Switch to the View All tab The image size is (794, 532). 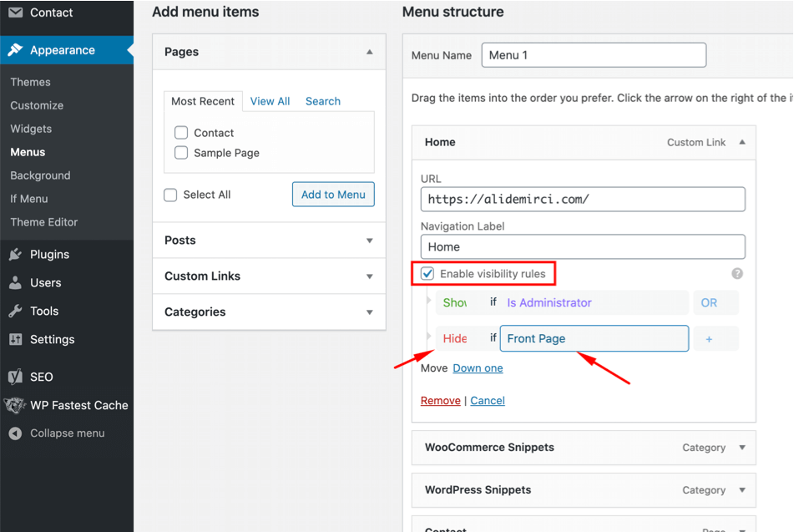tap(269, 100)
